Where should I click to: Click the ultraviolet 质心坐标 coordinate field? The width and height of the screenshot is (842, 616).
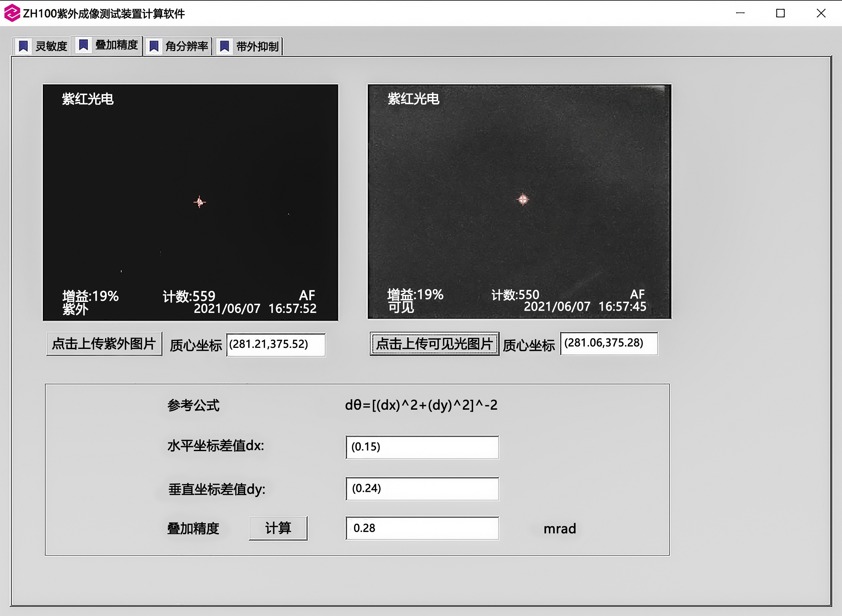click(276, 344)
